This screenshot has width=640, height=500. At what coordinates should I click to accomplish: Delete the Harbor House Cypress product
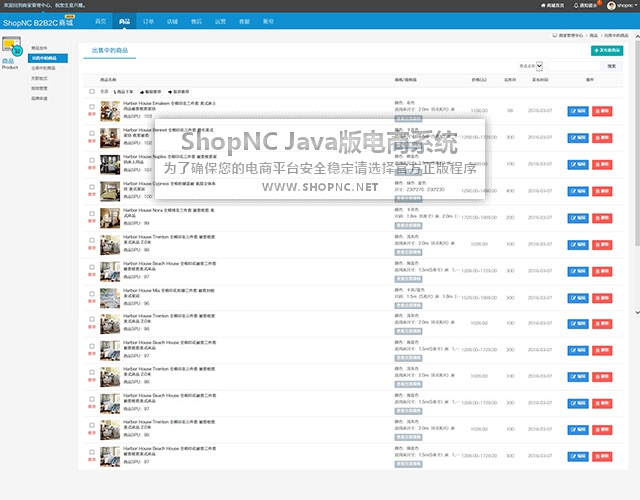click(602, 191)
